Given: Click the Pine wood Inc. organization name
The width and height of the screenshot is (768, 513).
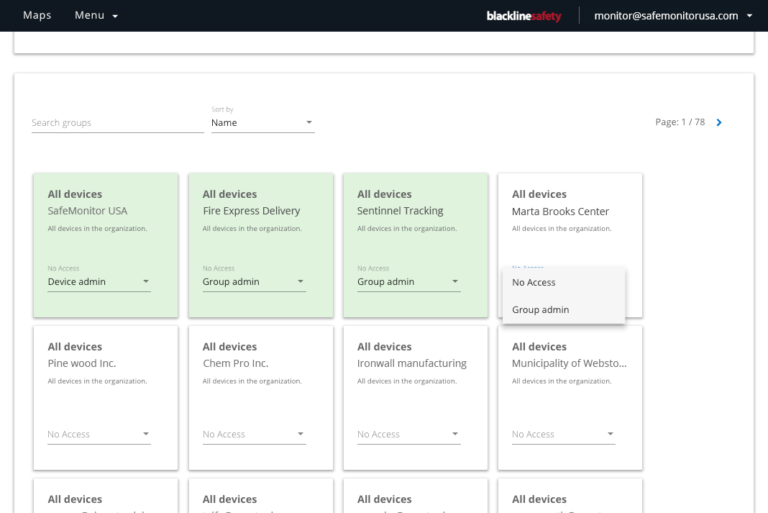Looking at the screenshot, I should click(82, 363).
